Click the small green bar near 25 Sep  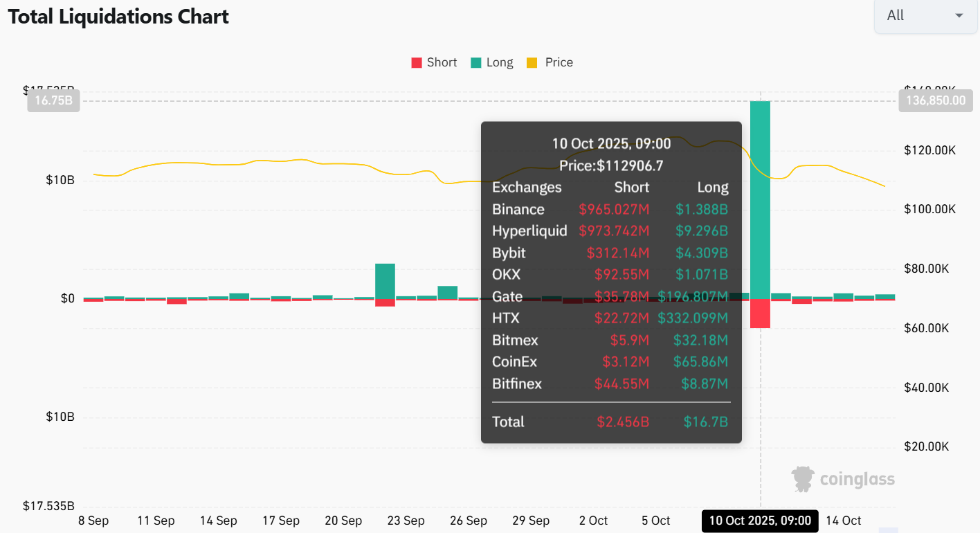447,292
